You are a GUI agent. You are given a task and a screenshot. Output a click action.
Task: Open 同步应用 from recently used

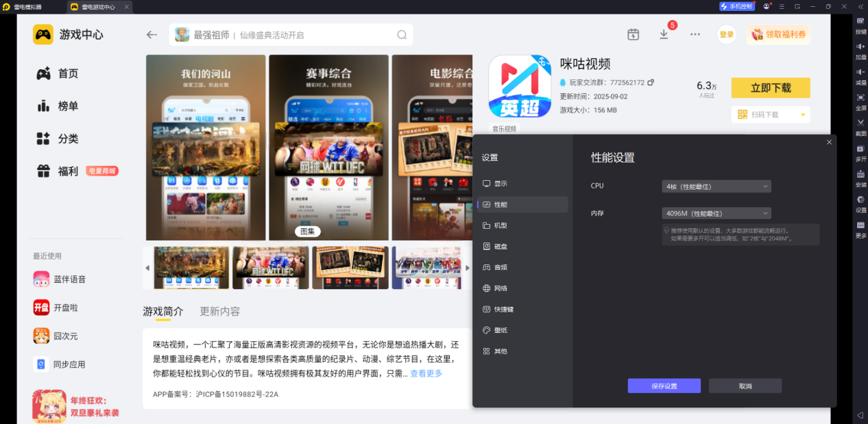click(x=60, y=364)
